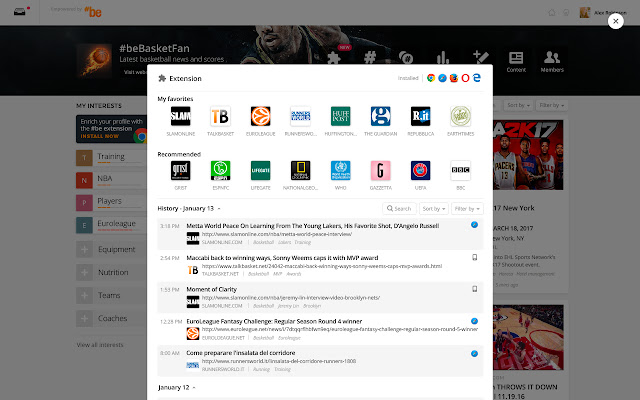Open the Huffington Post favorite icon
The image size is (640, 400).
pyautogui.click(x=340, y=116)
